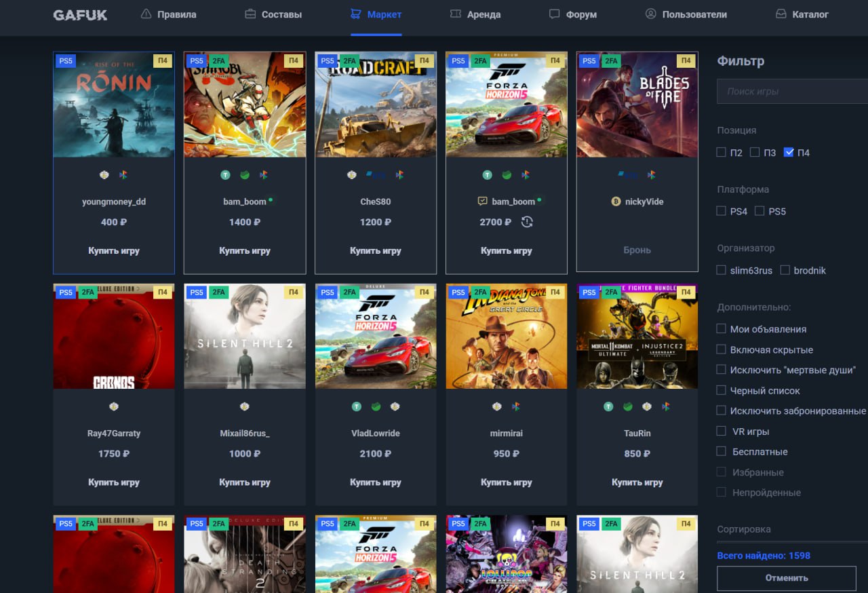Click the green Sber icon on VladLowride's card

click(x=376, y=406)
